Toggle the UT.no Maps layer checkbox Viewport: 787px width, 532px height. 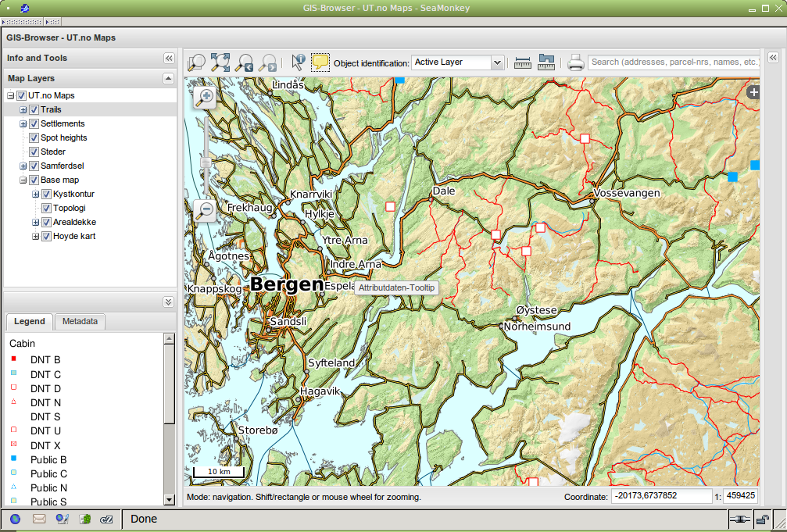pyautogui.click(x=22, y=95)
